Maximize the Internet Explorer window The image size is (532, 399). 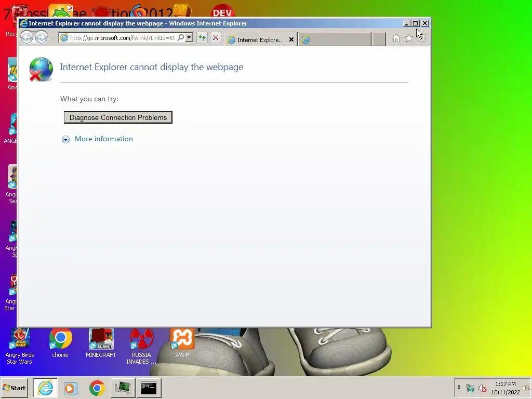click(415, 23)
